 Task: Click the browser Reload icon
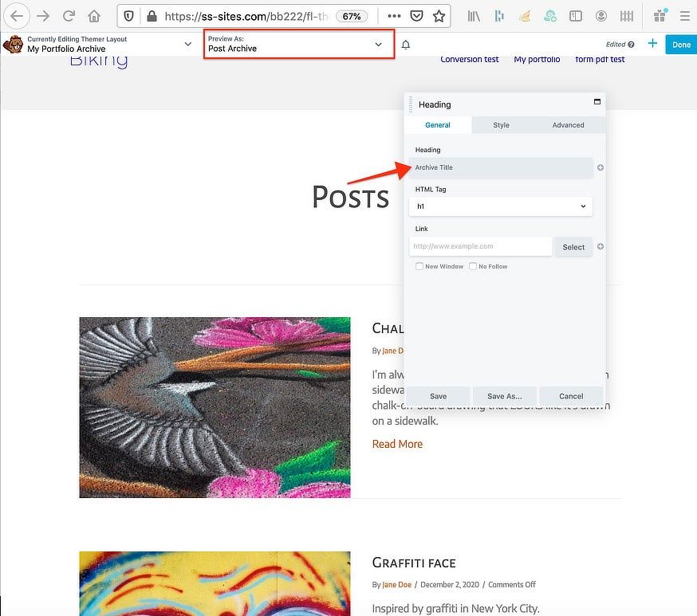tap(69, 16)
